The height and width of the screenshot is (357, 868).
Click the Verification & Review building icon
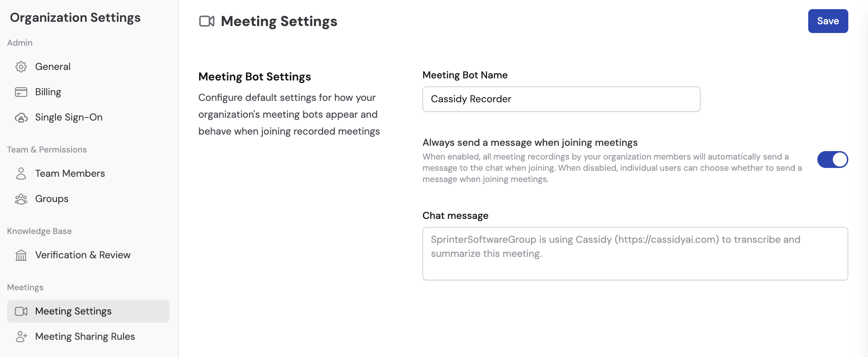point(21,255)
